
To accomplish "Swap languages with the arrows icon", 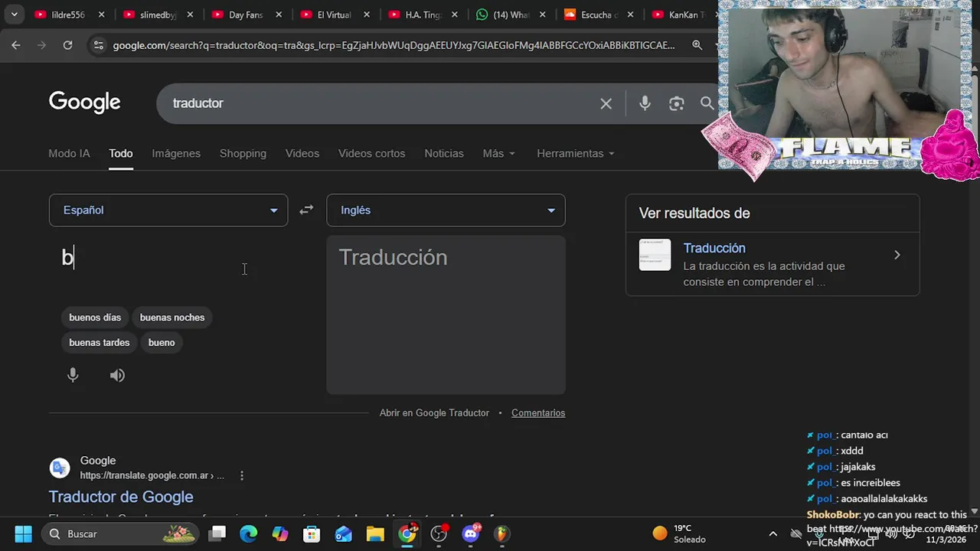I will pyautogui.click(x=306, y=210).
